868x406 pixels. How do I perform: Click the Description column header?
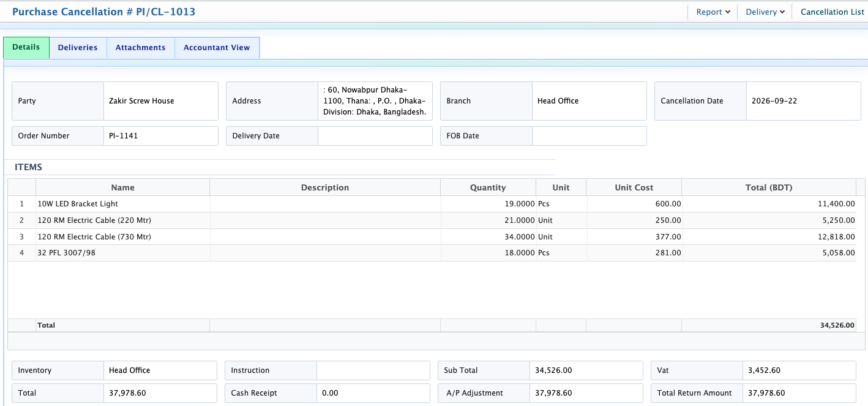(325, 187)
